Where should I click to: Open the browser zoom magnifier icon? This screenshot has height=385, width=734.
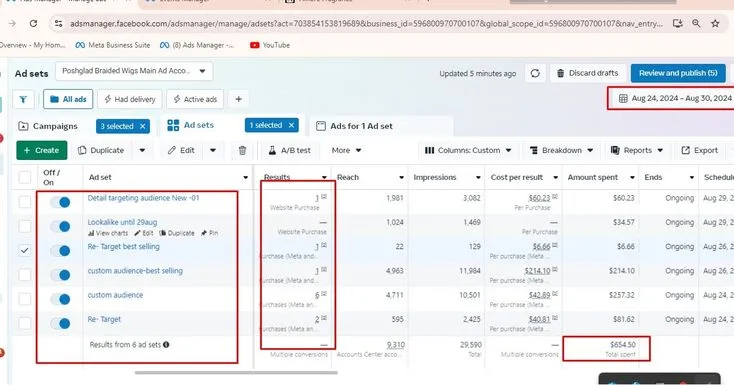[x=696, y=23]
